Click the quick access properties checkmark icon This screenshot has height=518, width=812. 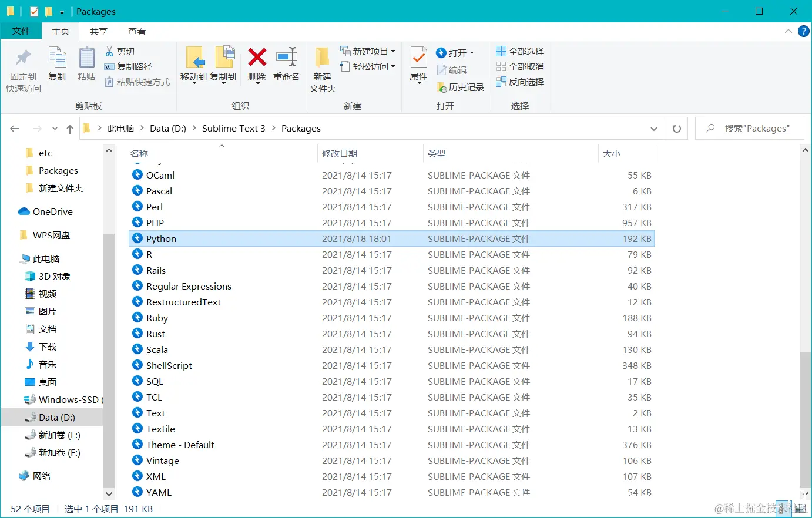coord(33,11)
